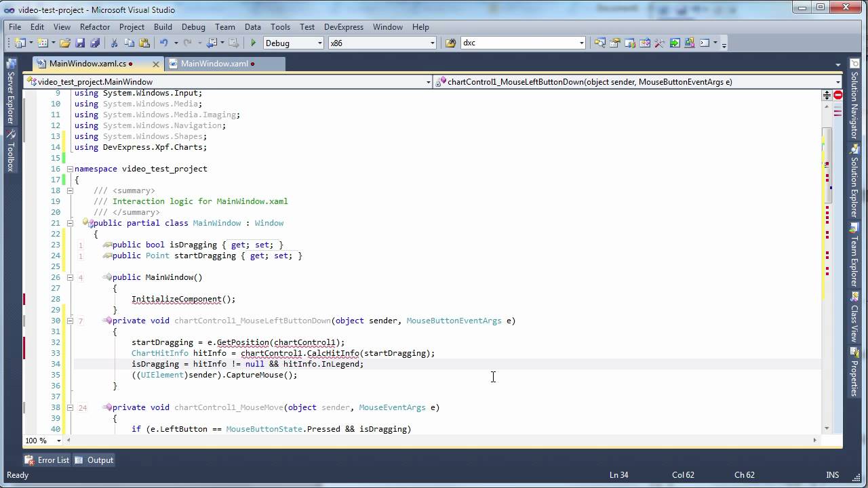This screenshot has width=868, height=488.
Task: Collapse the MainWindow class at line 21
Action: (x=69, y=223)
